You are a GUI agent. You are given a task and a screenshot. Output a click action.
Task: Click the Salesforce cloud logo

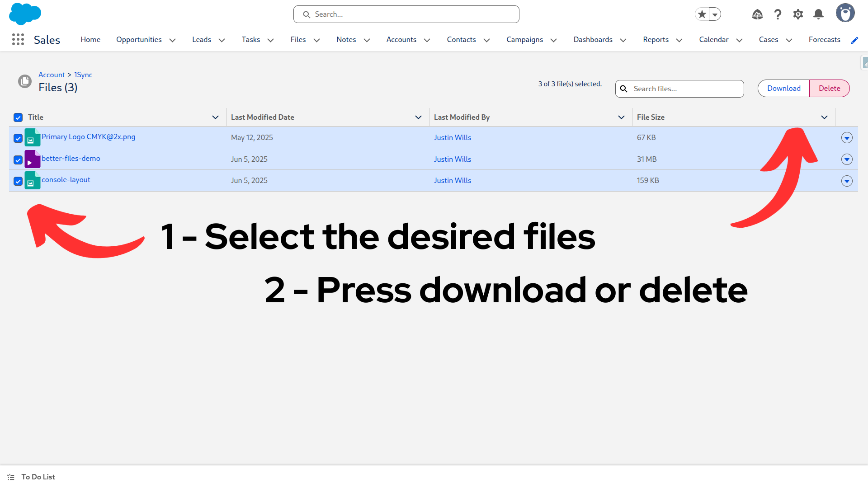tap(25, 14)
